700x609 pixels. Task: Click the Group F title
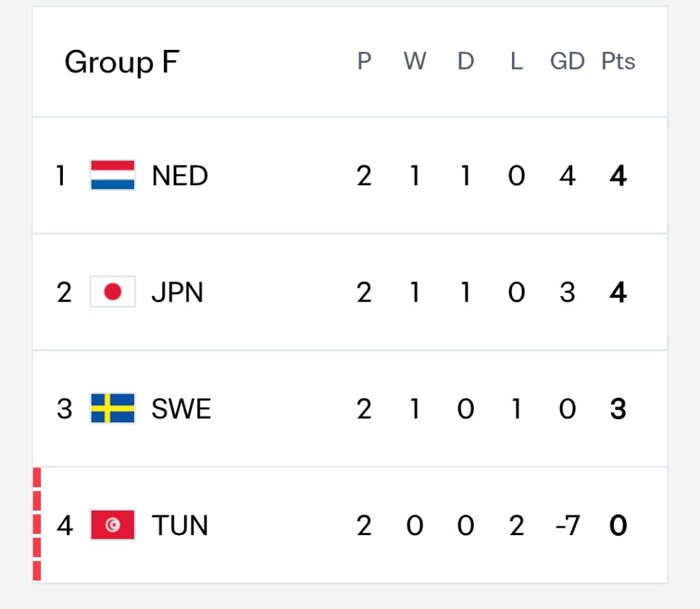pos(122,62)
